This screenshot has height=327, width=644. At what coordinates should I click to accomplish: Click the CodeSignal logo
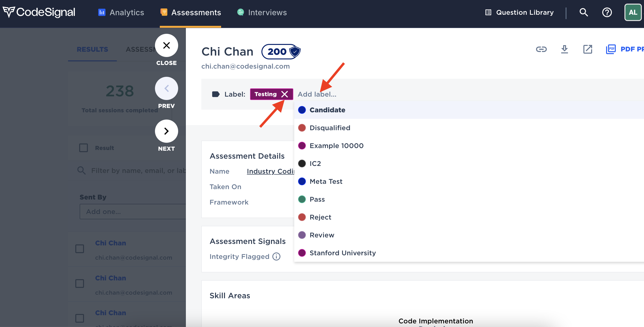coord(39,12)
